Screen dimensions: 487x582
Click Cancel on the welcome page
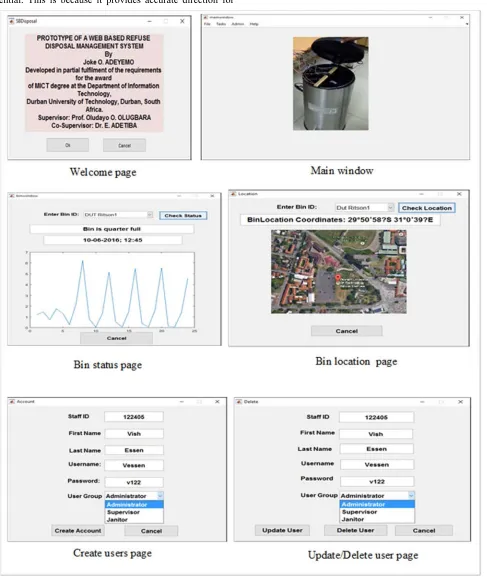pos(124,145)
